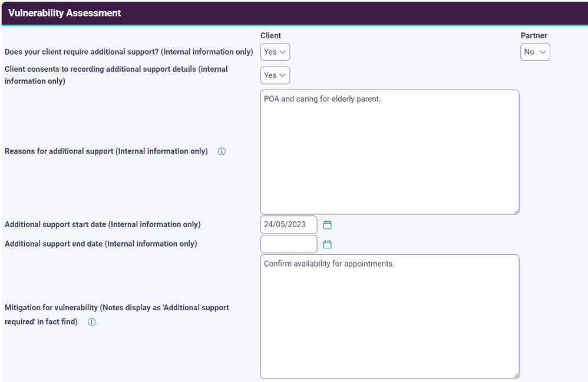Click the 'Does your client require additional support' label

coord(128,52)
